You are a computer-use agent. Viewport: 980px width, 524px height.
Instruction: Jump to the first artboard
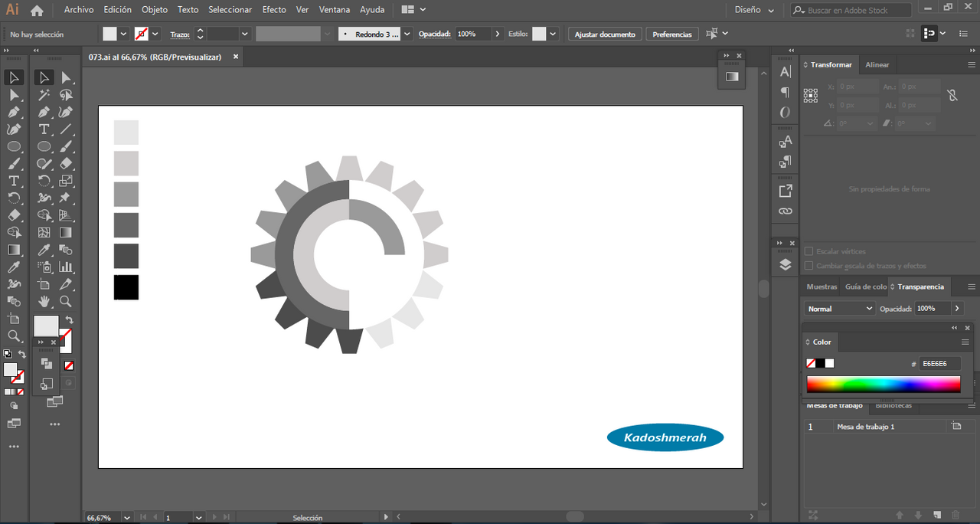point(143,518)
